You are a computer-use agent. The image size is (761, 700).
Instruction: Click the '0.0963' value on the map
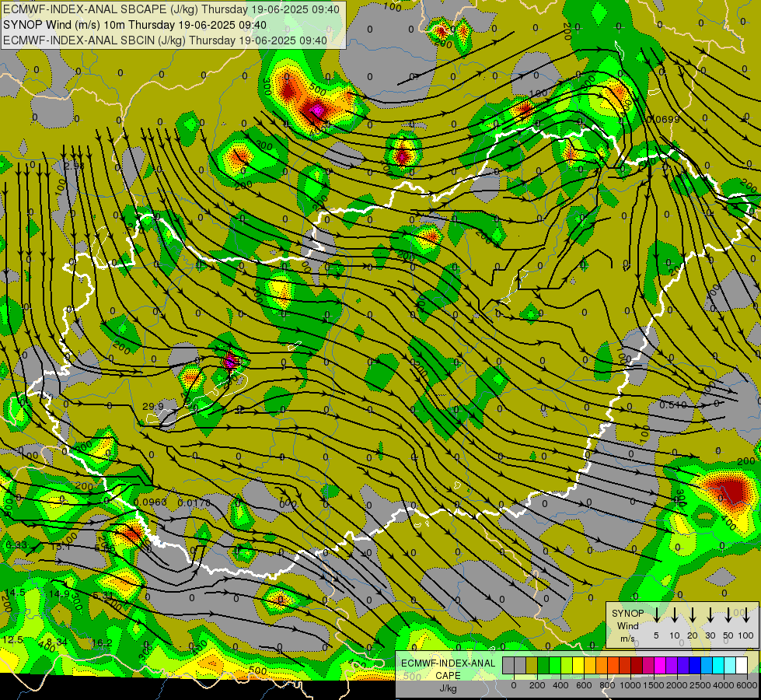coord(150,502)
